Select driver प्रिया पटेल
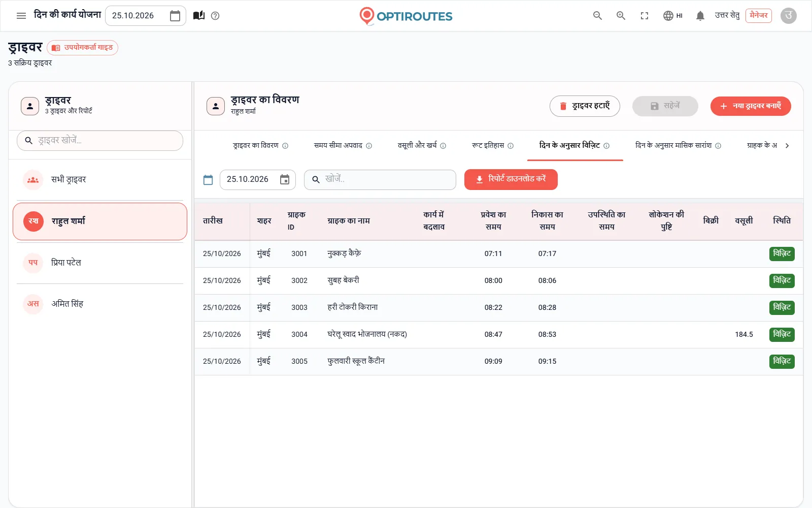The width and height of the screenshot is (812, 508). (100, 263)
